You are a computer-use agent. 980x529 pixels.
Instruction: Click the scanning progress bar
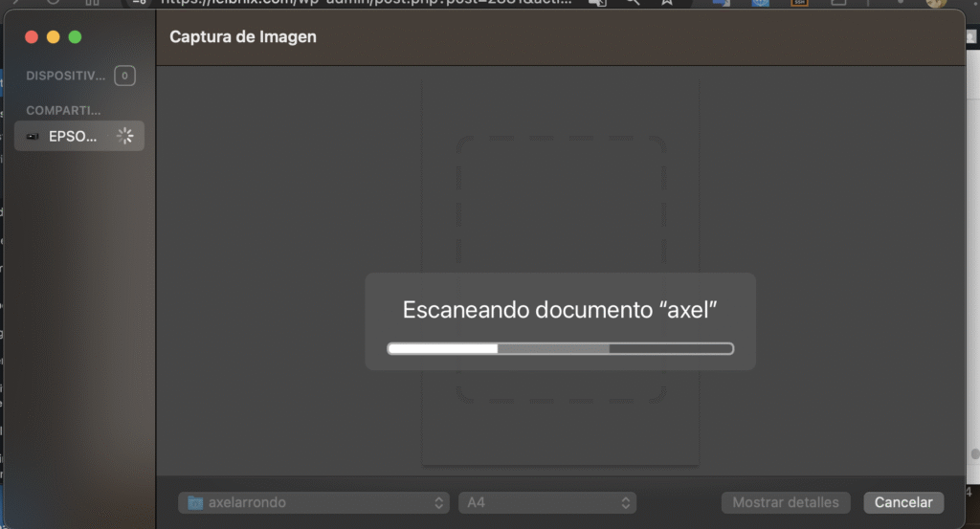(560, 349)
